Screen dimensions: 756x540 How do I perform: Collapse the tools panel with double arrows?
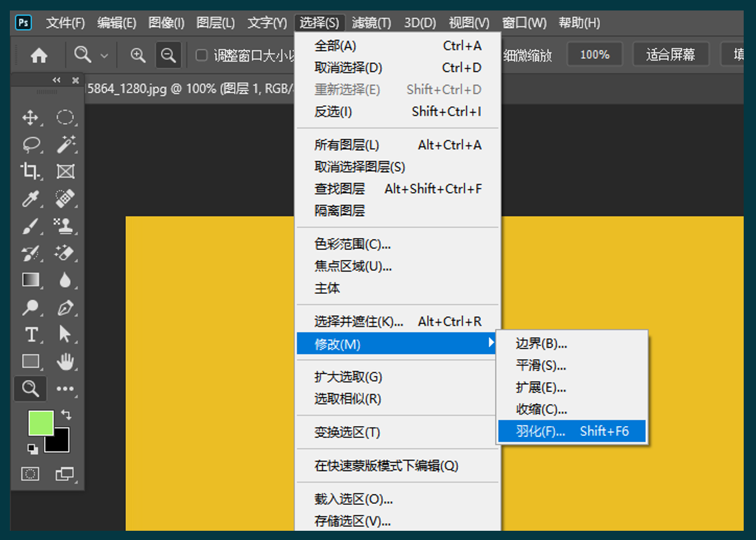[x=57, y=80]
